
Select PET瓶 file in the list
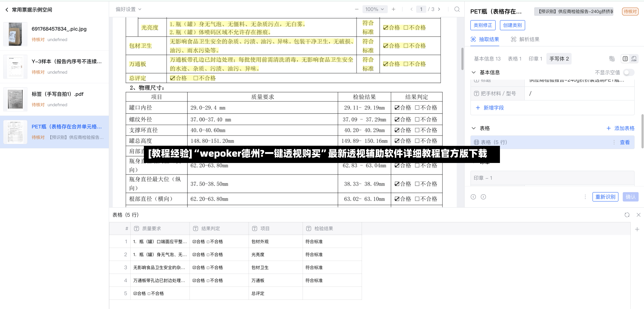click(x=55, y=132)
